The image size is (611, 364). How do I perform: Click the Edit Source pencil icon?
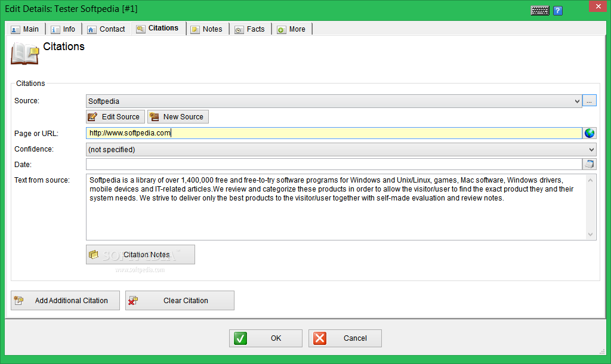pyautogui.click(x=92, y=116)
